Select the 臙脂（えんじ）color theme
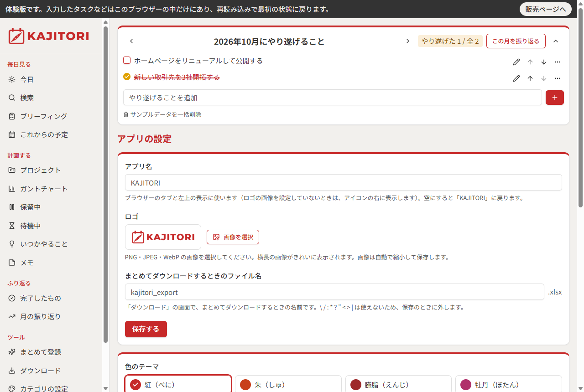The image size is (584, 392). click(398, 385)
